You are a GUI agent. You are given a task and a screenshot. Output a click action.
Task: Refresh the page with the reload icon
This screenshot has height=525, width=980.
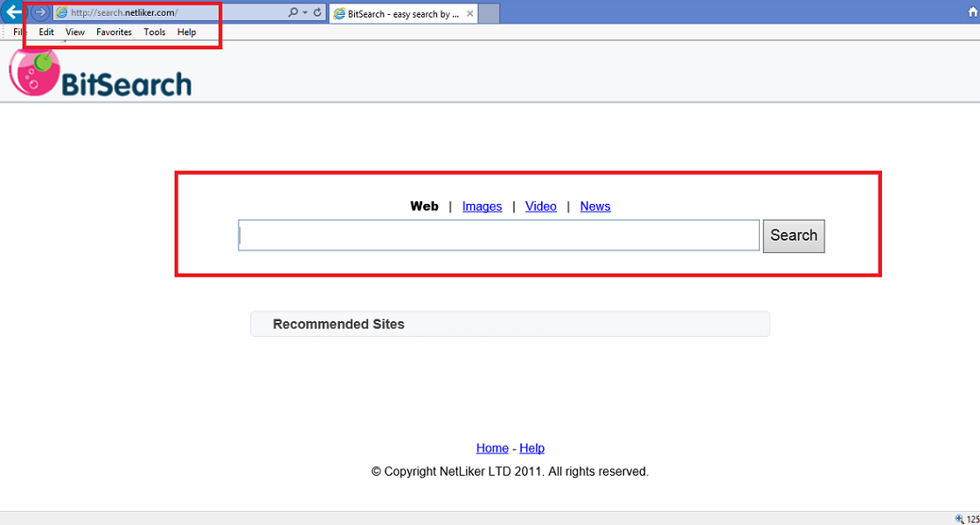[x=317, y=12]
